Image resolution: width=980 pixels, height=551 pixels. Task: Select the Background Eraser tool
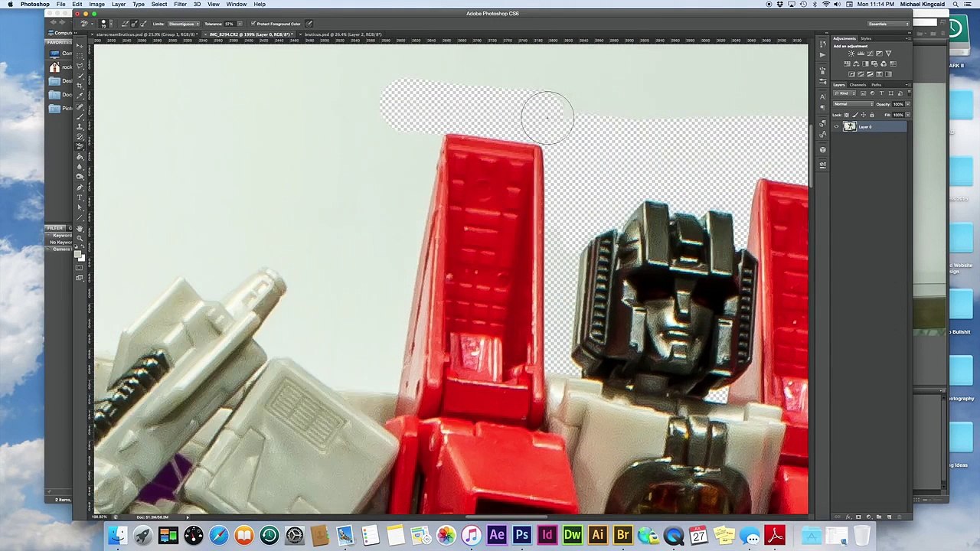click(x=80, y=147)
